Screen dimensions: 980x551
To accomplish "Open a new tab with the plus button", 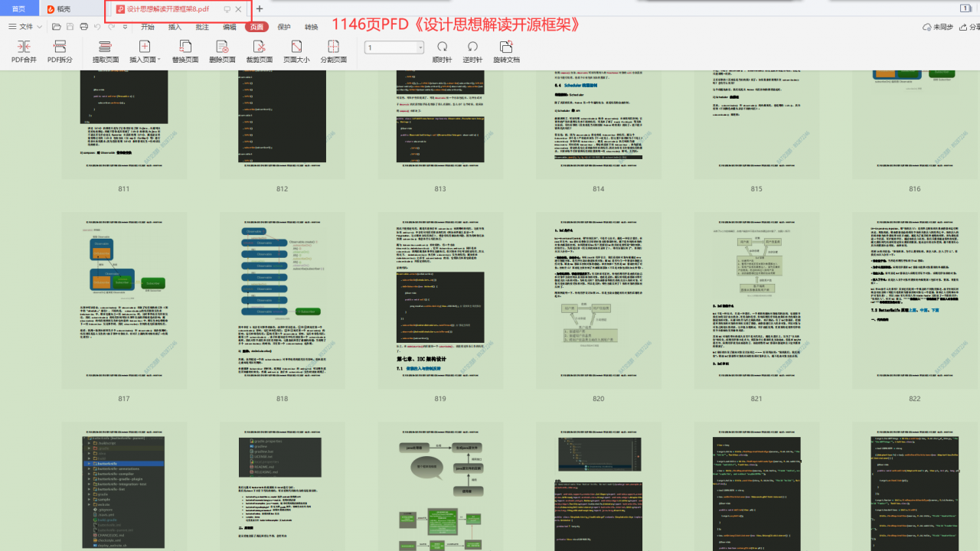I will pos(260,9).
